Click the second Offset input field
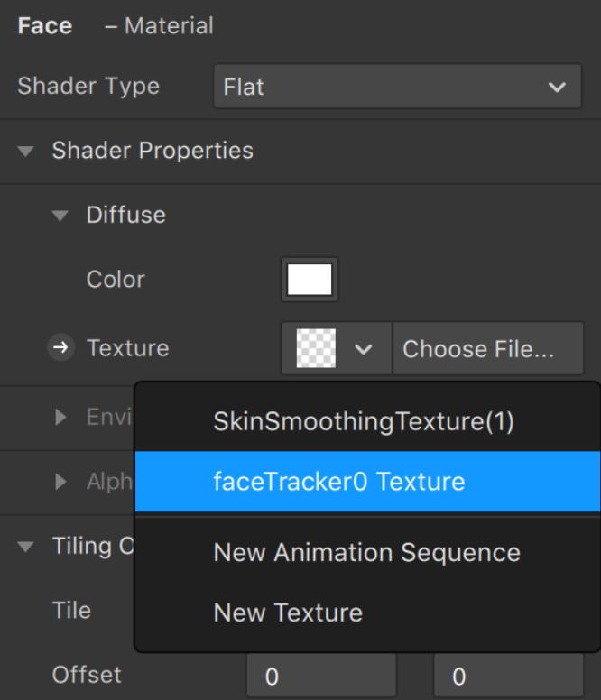 [x=509, y=676]
